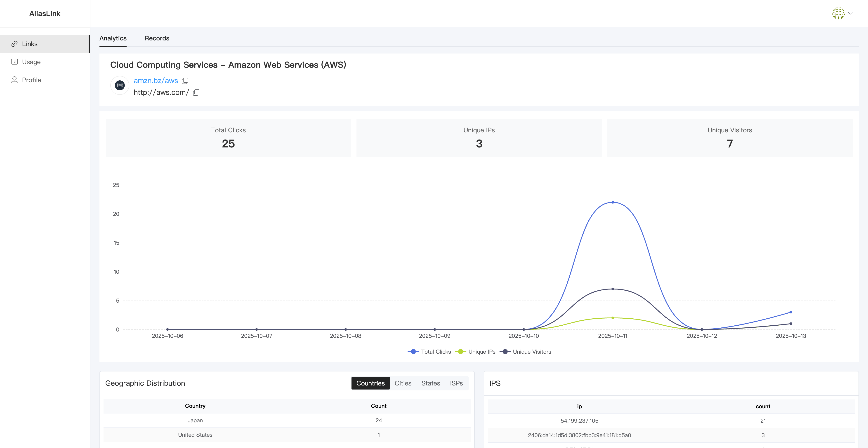Click the AliasLink logo title
Viewport: 868px width, 448px height.
pos(45,14)
